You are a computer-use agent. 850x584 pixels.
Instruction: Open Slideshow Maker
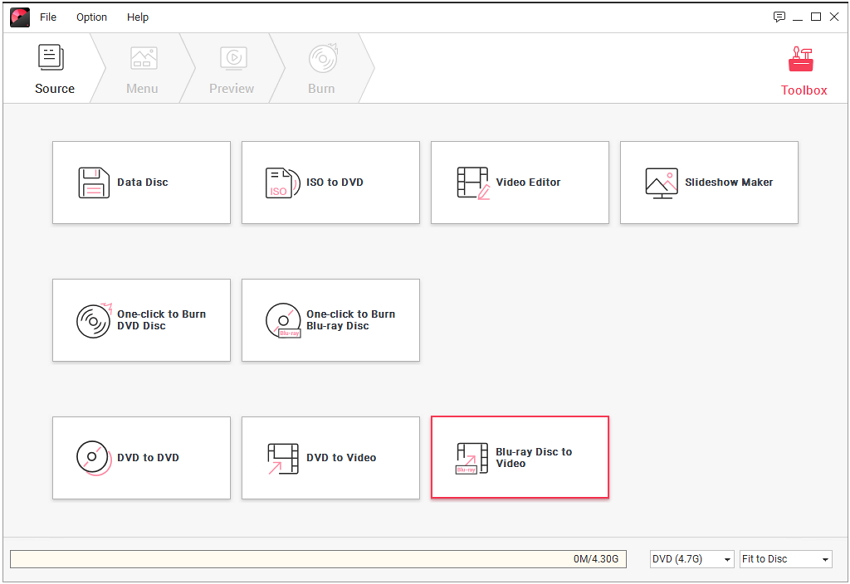(709, 182)
